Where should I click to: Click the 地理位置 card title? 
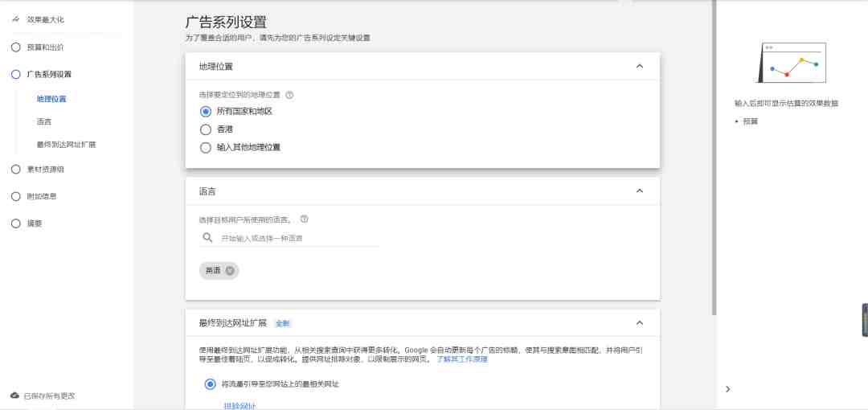tap(216, 67)
